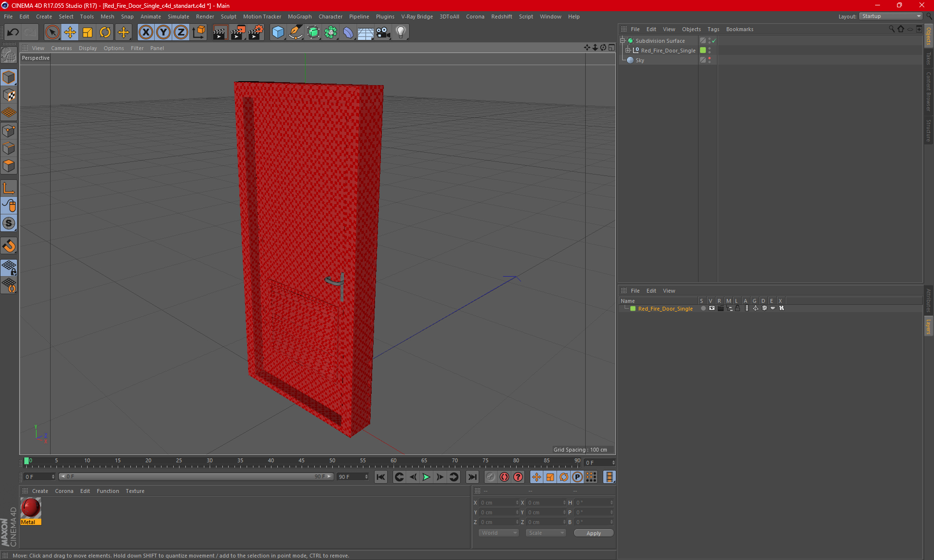Expand the Red_Fire_Door_Single object
The height and width of the screenshot is (560, 934).
pos(628,50)
